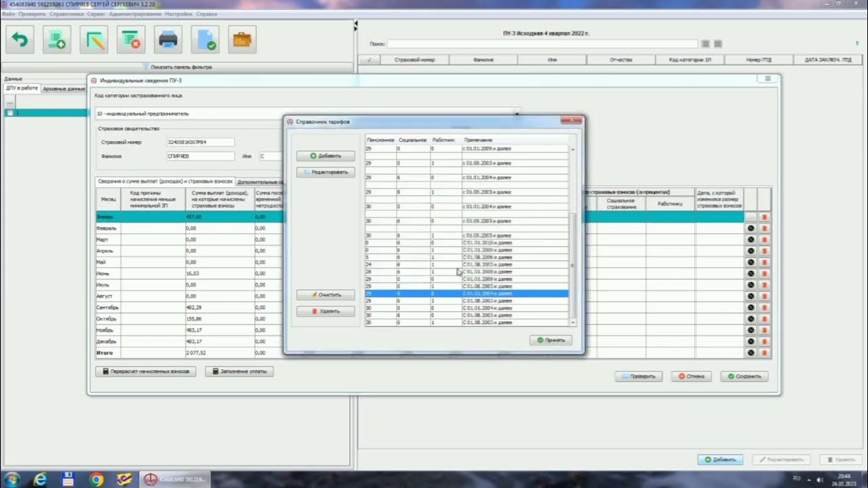This screenshot has height=488, width=868.
Task: Click the add document toolbar icon
Action: [57, 40]
